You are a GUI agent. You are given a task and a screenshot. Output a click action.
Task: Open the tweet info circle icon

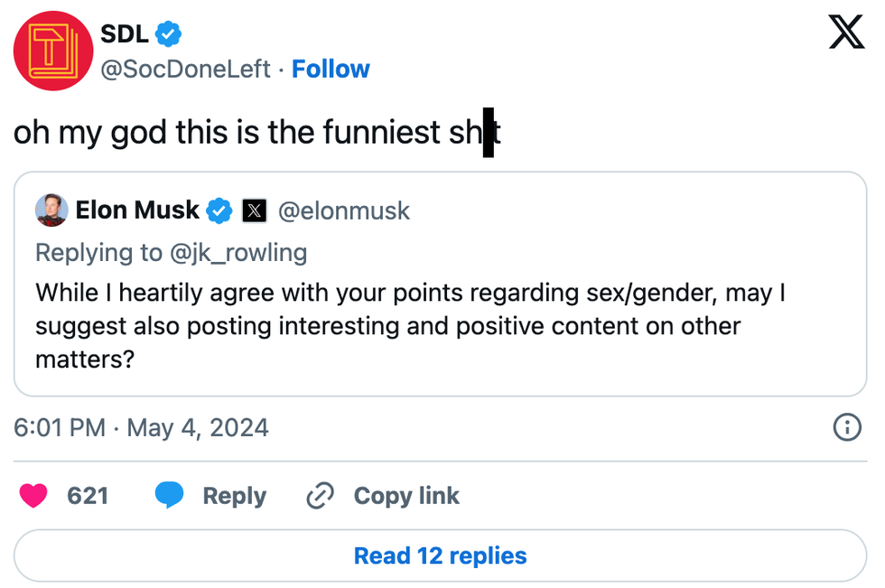(846, 427)
